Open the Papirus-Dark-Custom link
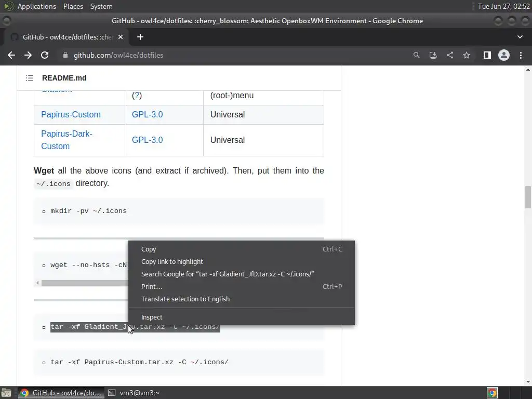 click(x=66, y=140)
